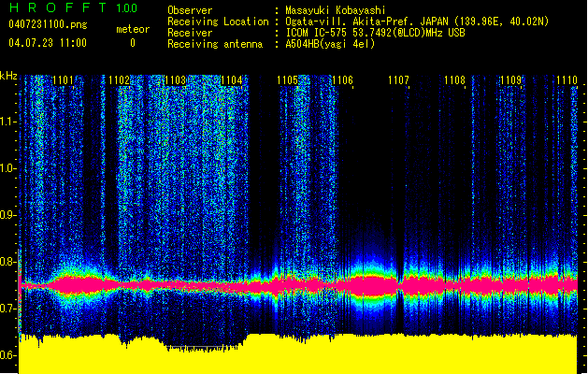Click the A504HB(yagi 4el) antenna text
This screenshot has width=588, height=374.
tap(330, 44)
